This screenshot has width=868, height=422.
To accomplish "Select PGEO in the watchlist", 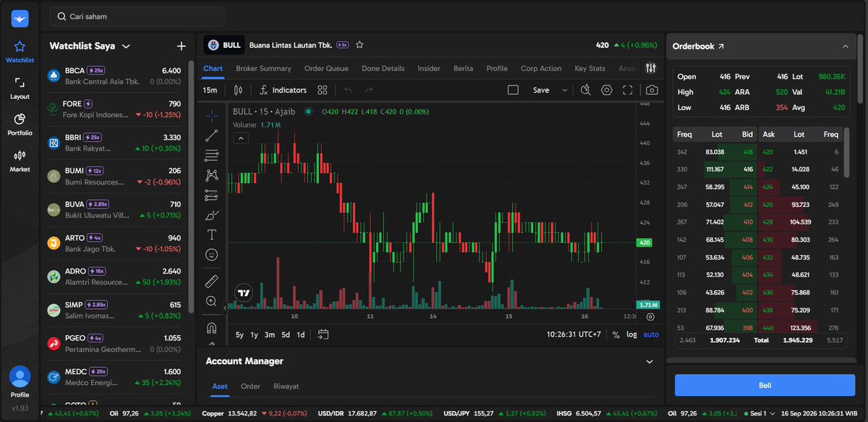I will [x=114, y=343].
